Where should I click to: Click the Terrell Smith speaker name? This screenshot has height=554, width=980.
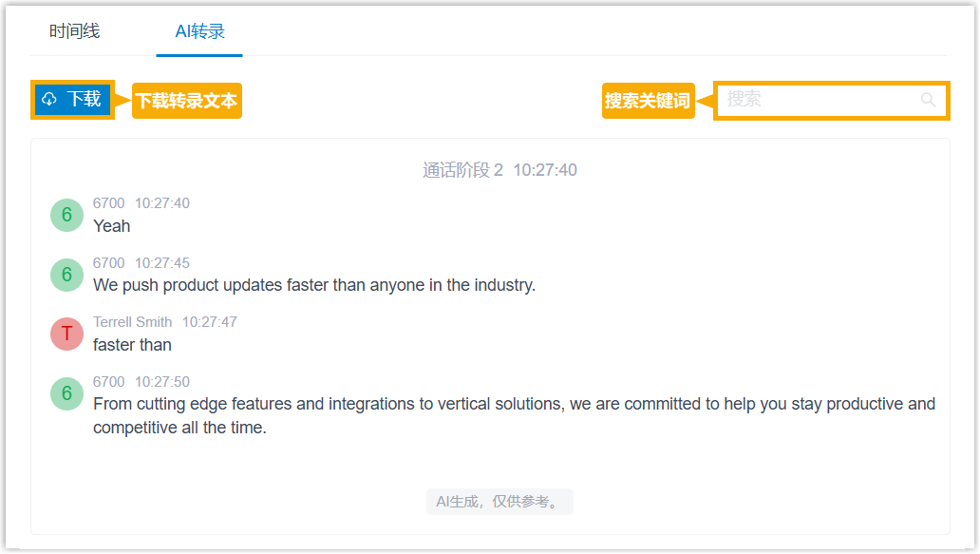click(132, 322)
